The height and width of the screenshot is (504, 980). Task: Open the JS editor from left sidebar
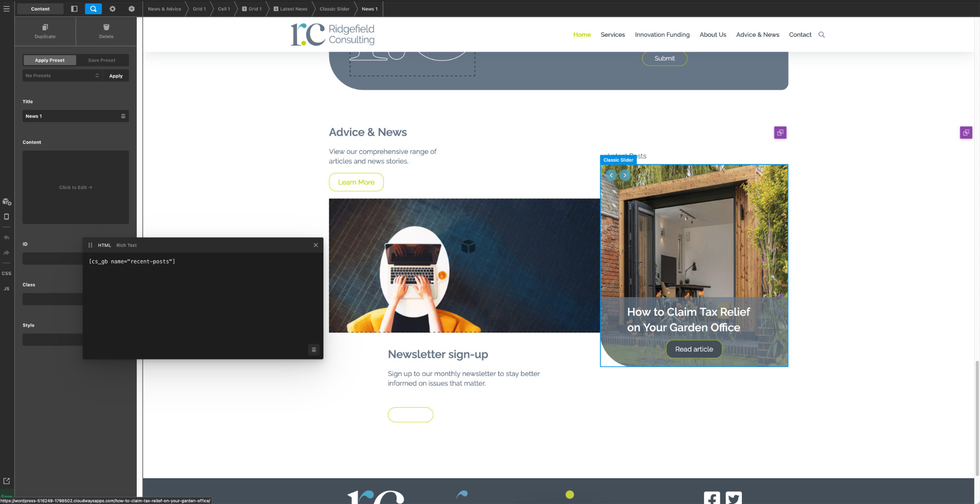tap(6, 289)
